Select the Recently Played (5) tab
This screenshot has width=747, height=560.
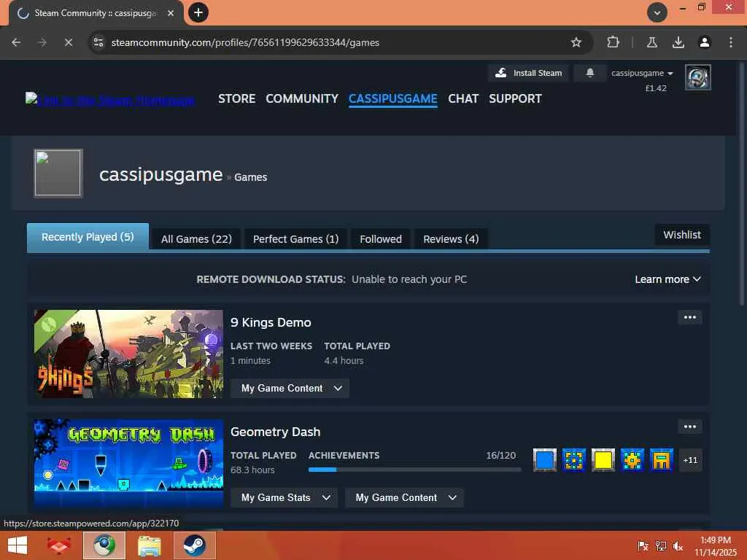pos(88,237)
